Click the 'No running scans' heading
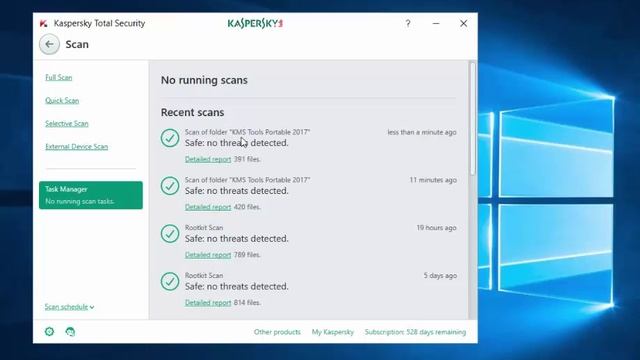The width and height of the screenshot is (640, 360). coord(204,80)
